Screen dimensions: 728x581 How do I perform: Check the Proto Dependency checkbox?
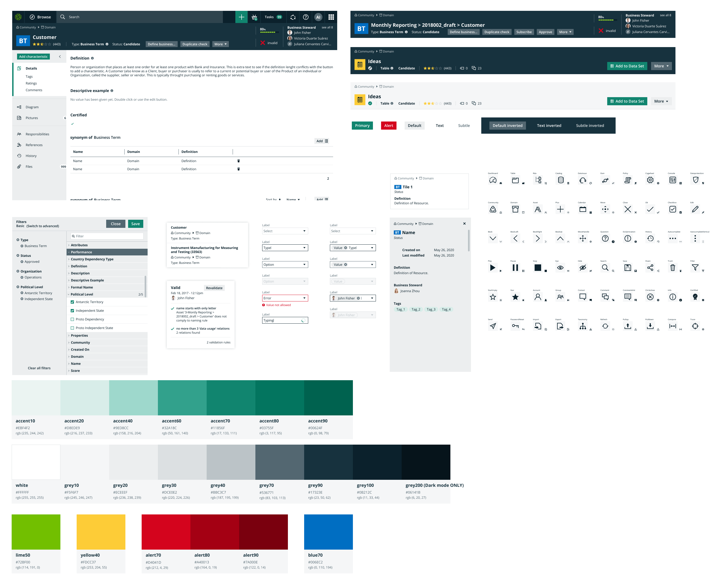(72, 319)
